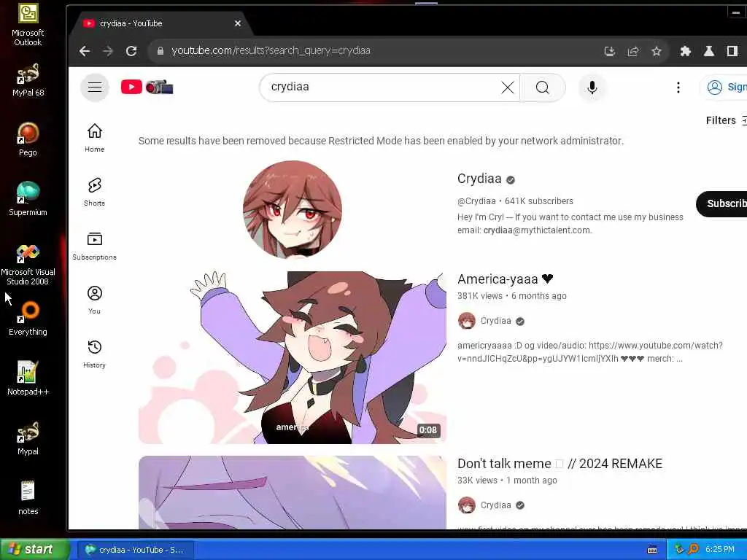747x560 pixels.
Task: Open browser extensions puzzle icon
Action: coord(686,51)
